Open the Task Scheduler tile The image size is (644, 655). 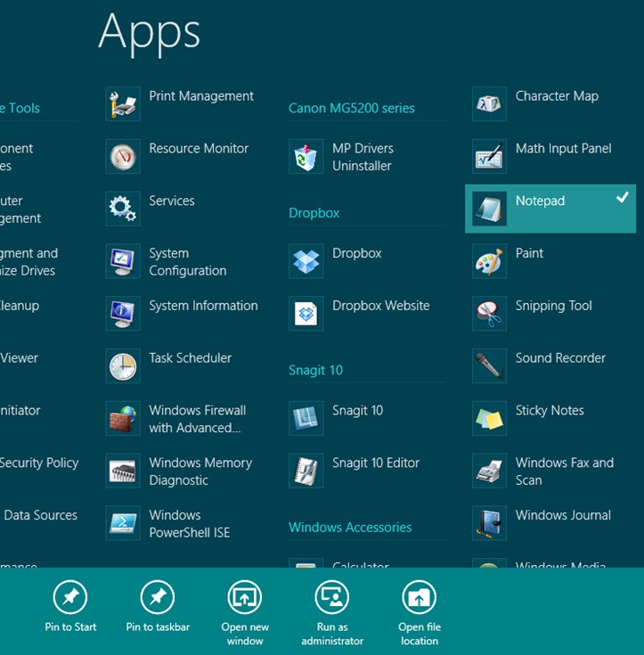(190, 358)
